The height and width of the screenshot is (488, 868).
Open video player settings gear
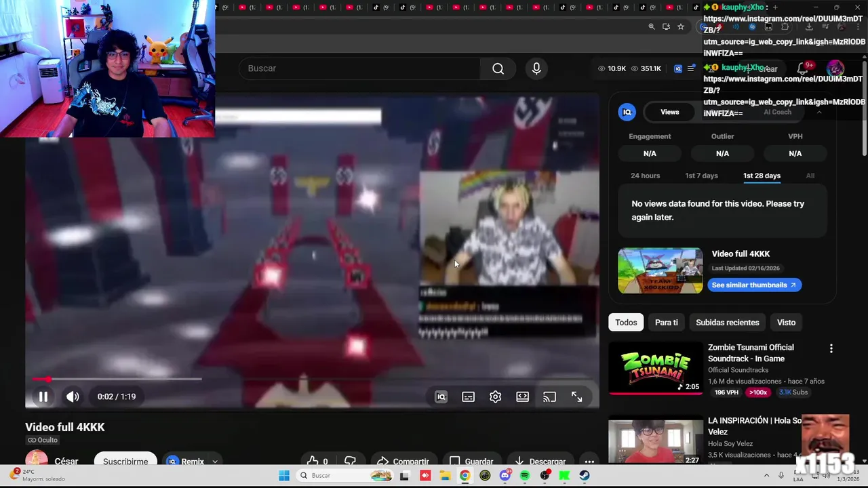(495, 397)
